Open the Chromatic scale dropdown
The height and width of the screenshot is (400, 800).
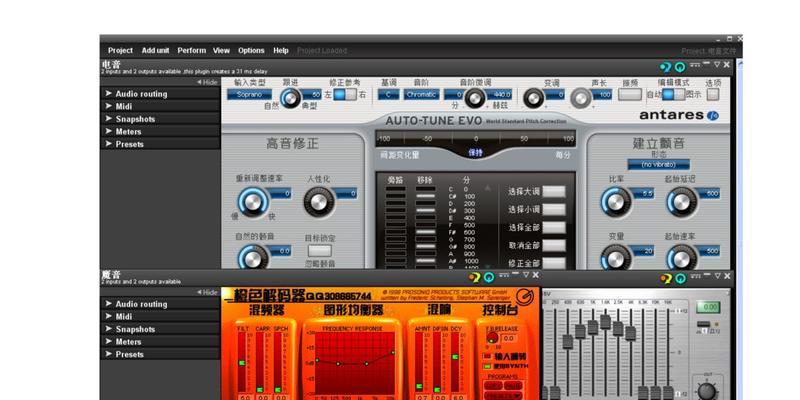pos(422,94)
